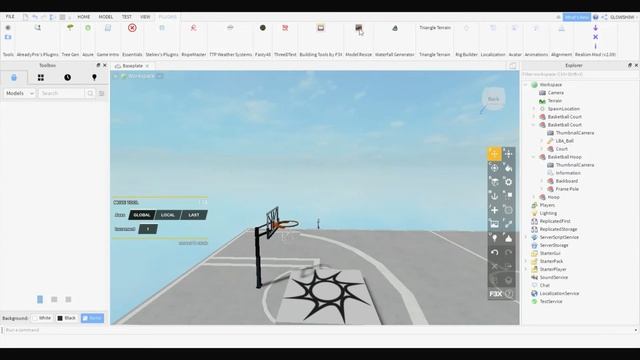This screenshot has height=360, width=640.
Task: Click the Back face of view cube
Action: 493,99
